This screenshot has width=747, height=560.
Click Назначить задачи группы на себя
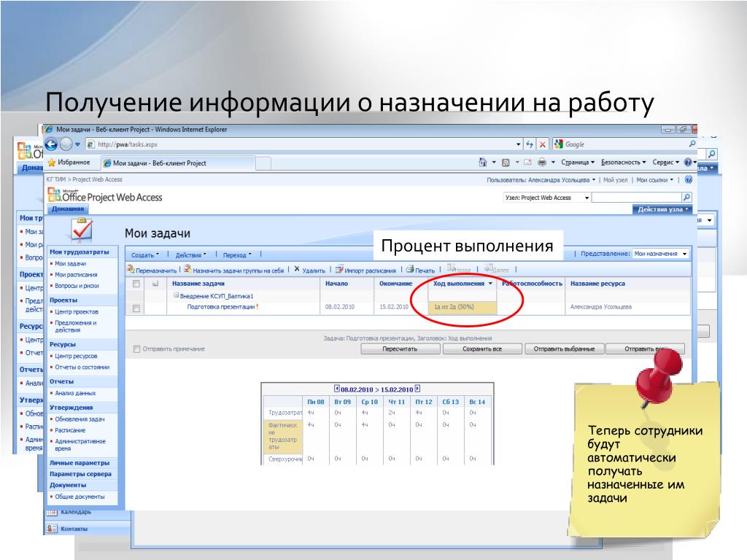pyautogui.click(x=233, y=270)
